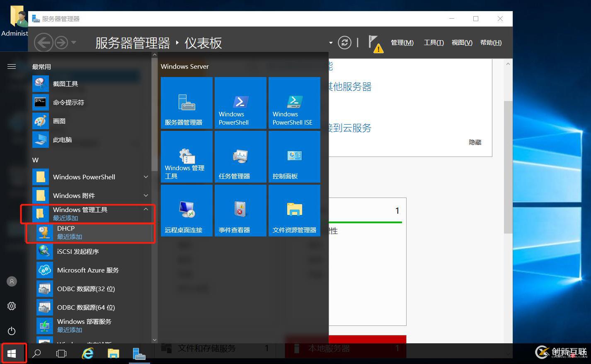Go back in Server Manager

coord(44,43)
